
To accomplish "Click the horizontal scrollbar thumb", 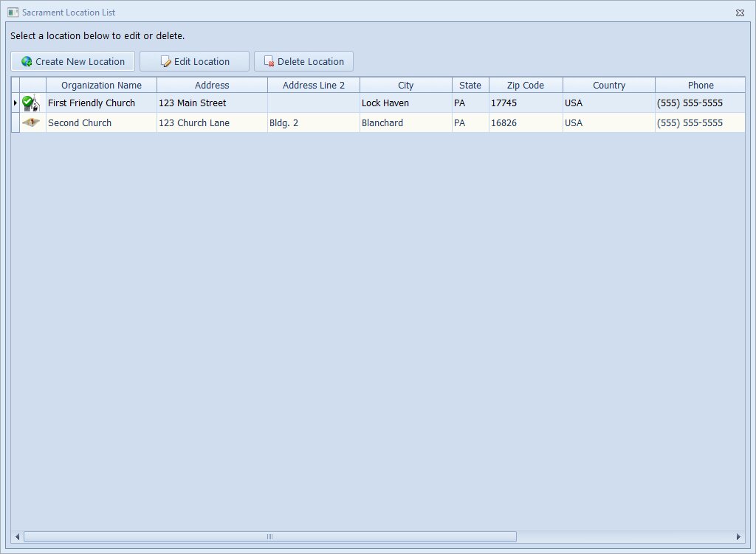I will (x=270, y=536).
